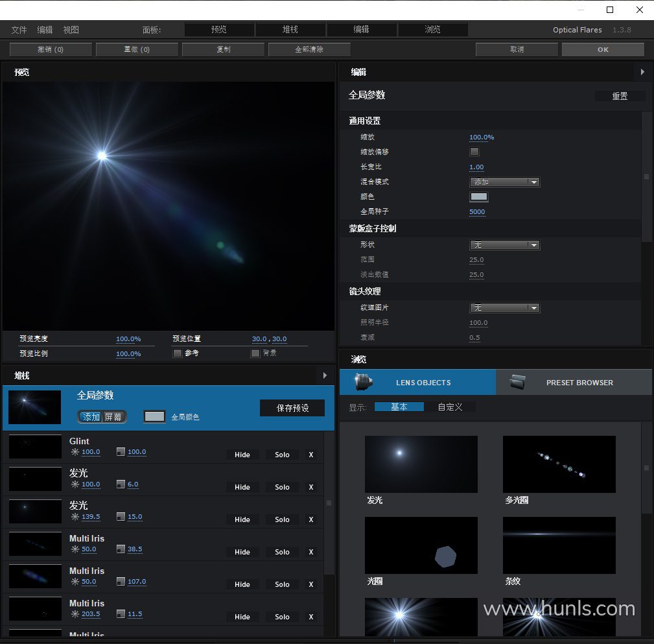654x644 pixels.
Task: Open the 纹理图片 dropdown
Action: (504, 308)
